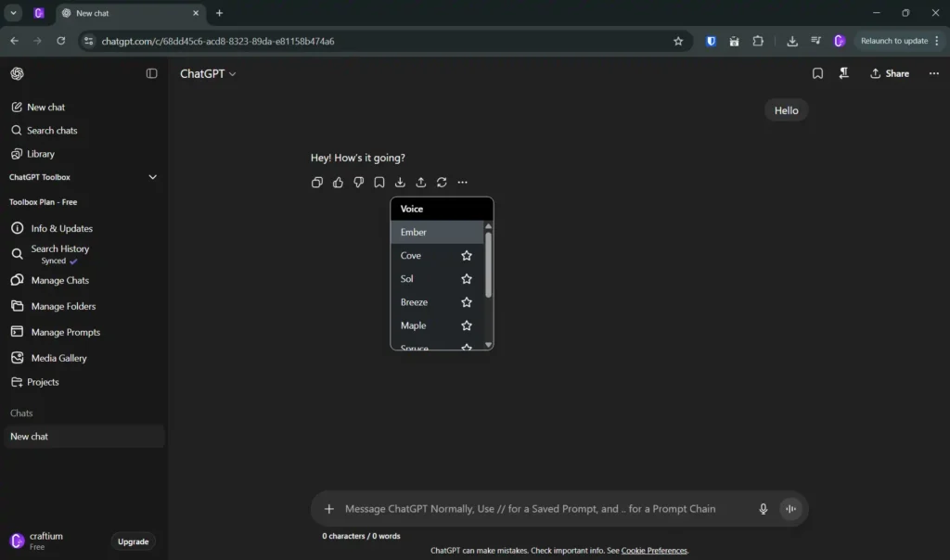This screenshot has width=950, height=560.
Task: Open the ChatGPT model selector dropdown
Action: [x=208, y=74]
